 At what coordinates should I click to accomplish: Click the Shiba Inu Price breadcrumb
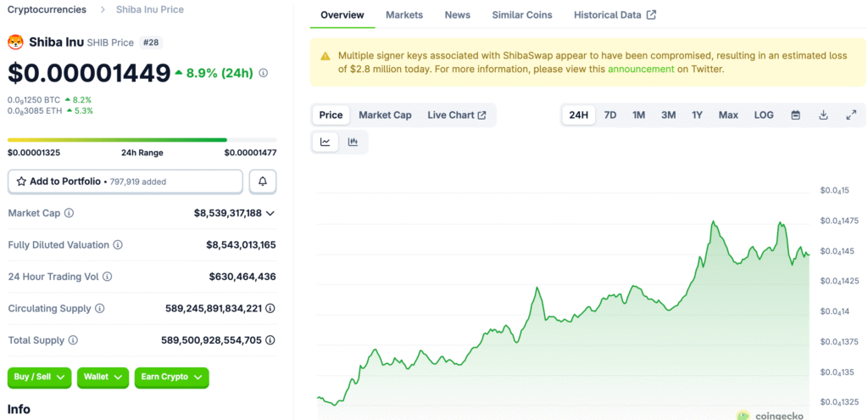pos(150,9)
